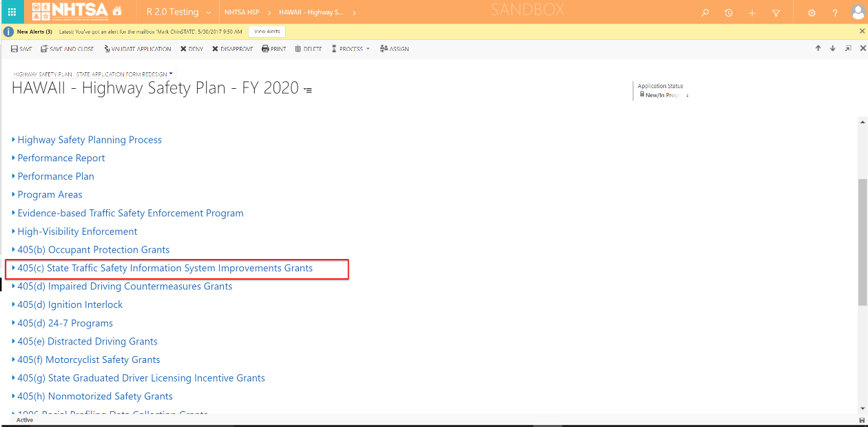Expand 405(d) Ignition Interlock section
868x427 pixels.
pos(67,304)
